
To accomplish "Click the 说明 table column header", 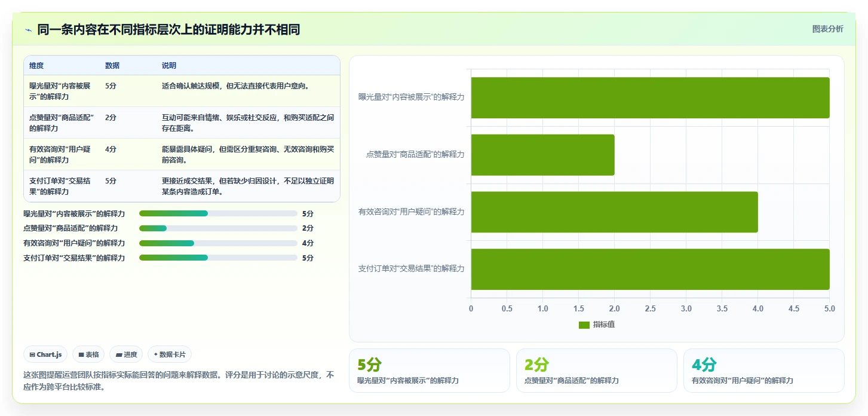I will click(169, 66).
